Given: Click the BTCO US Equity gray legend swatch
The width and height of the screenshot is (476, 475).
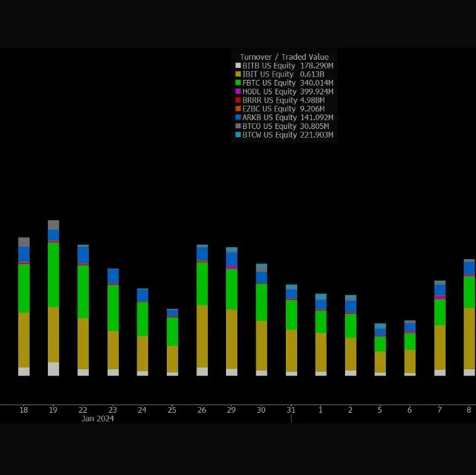Looking at the screenshot, I should tap(238, 126).
